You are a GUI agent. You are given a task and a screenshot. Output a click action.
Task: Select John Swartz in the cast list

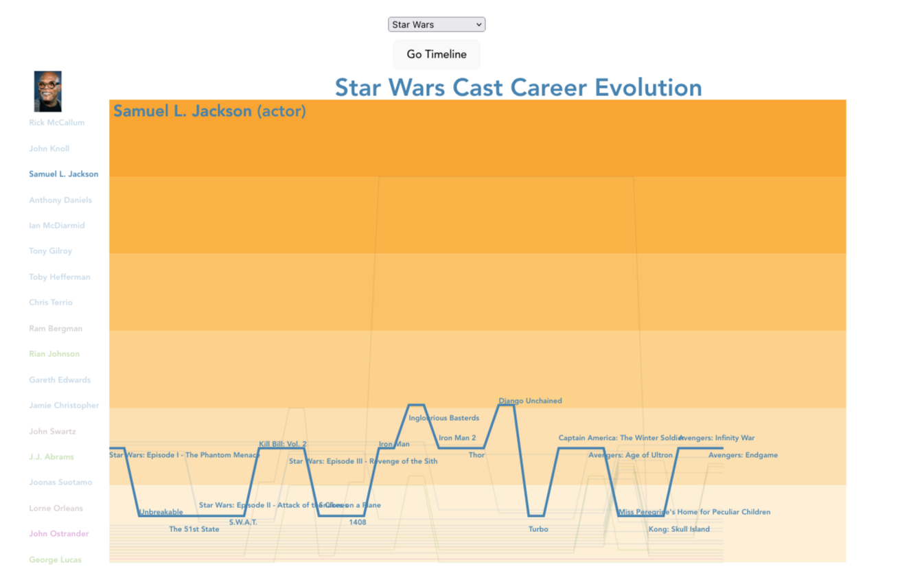click(52, 432)
